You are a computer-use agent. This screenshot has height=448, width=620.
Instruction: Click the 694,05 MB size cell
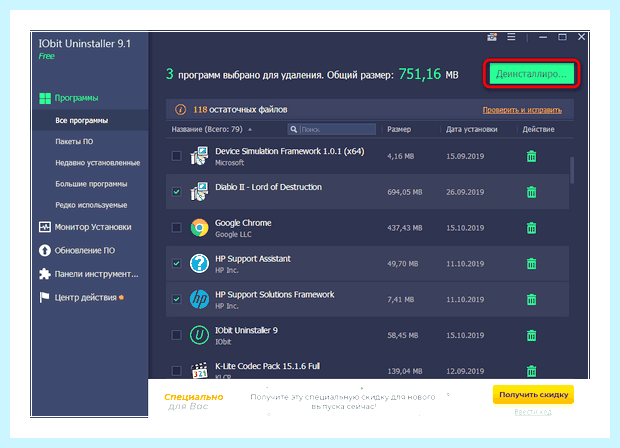point(405,192)
